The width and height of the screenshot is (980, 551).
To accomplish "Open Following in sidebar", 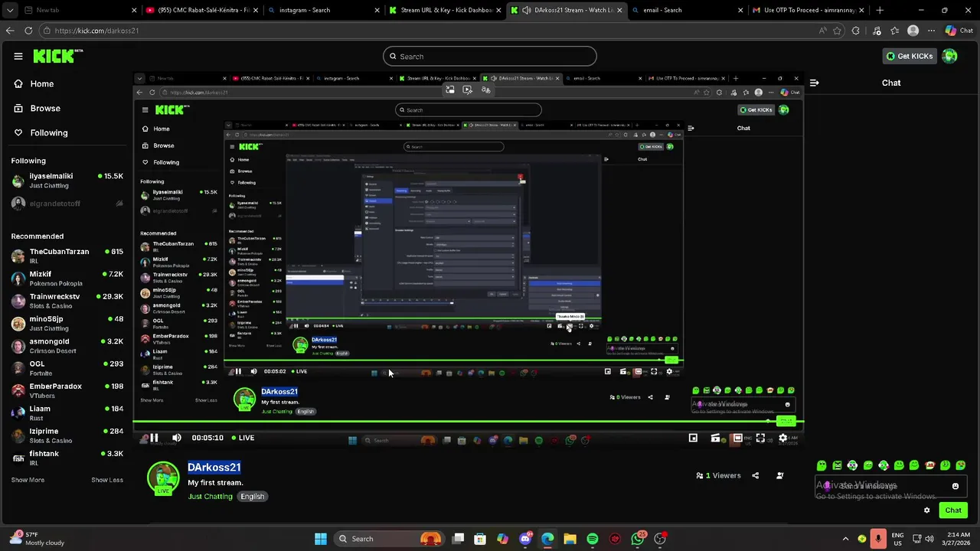I will tap(41, 132).
